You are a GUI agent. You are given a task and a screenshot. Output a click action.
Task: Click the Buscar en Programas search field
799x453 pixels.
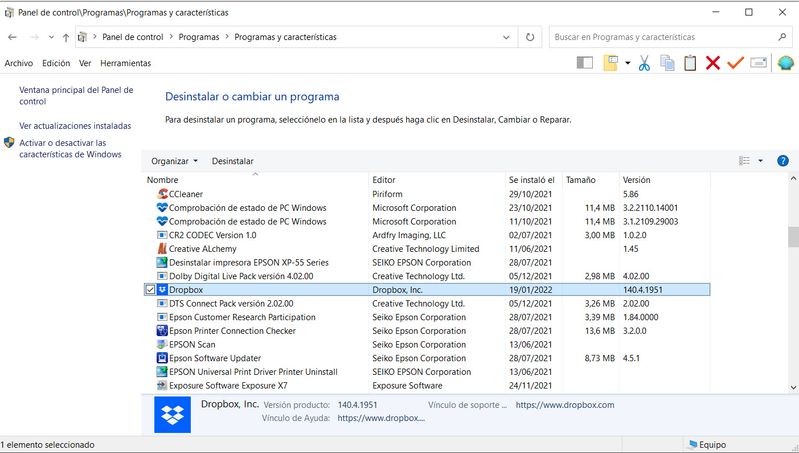point(660,37)
